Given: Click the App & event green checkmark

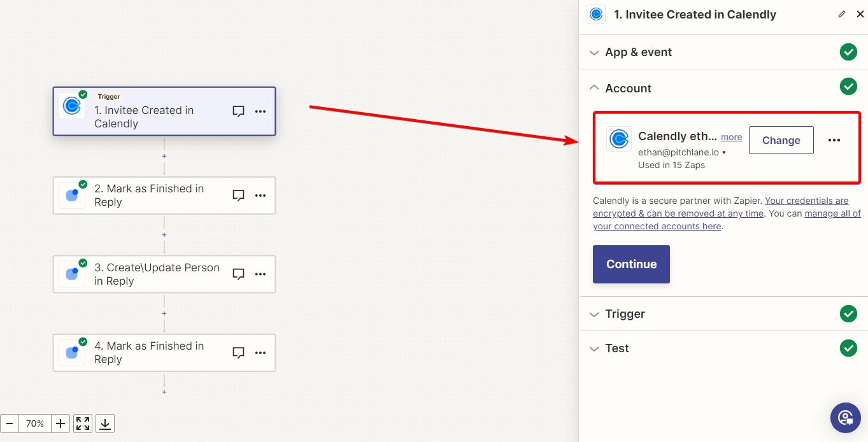Looking at the screenshot, I should [848, 52].
